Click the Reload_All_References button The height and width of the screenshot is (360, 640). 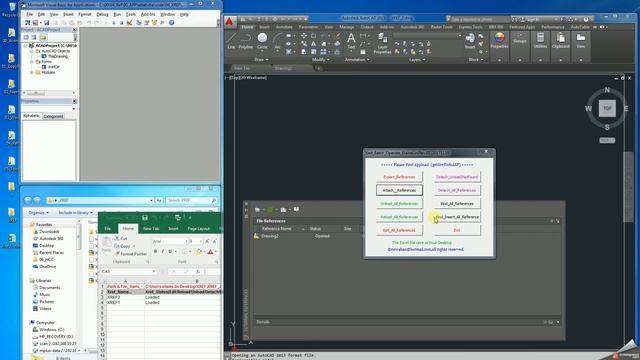pyautogui.click(x=399, y=217)
